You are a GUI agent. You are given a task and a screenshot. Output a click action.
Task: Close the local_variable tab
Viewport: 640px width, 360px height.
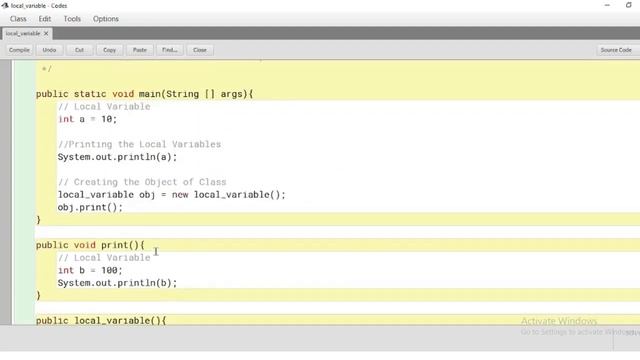[x=46, y=33]
